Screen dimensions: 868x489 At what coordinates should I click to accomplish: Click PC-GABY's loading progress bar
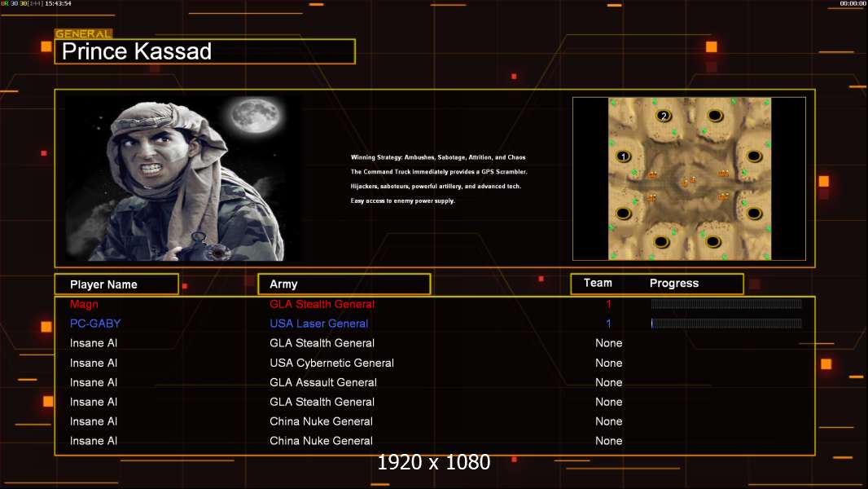click(726, 323)
